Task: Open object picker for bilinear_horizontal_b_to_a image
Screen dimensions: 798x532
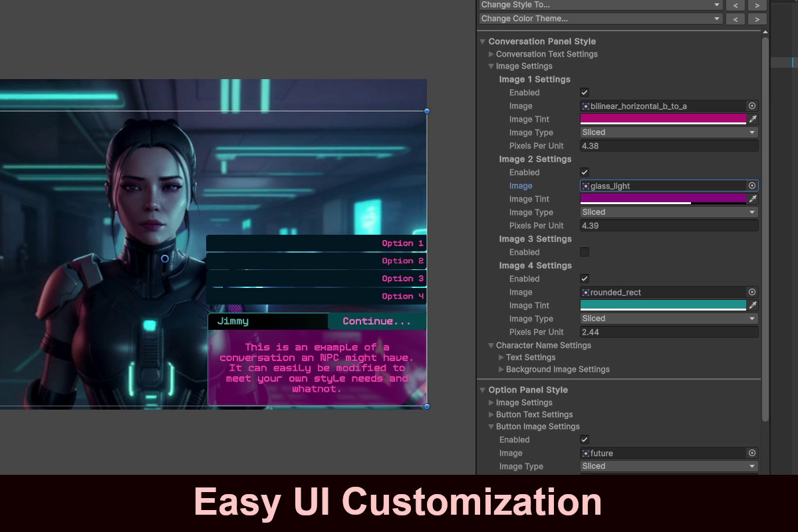Action: pos(752,106)
